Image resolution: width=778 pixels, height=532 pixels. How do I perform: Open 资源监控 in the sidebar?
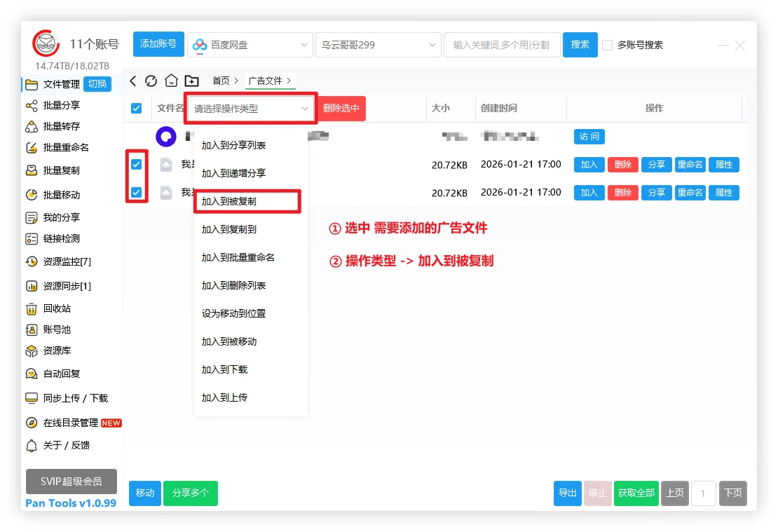[66, 261]
